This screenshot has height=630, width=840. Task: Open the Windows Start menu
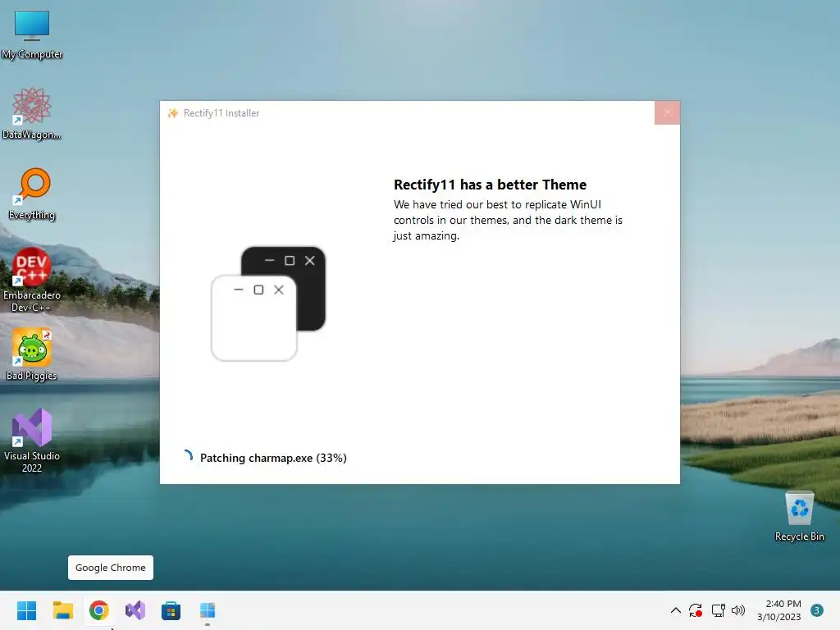(x=27, y=610)
